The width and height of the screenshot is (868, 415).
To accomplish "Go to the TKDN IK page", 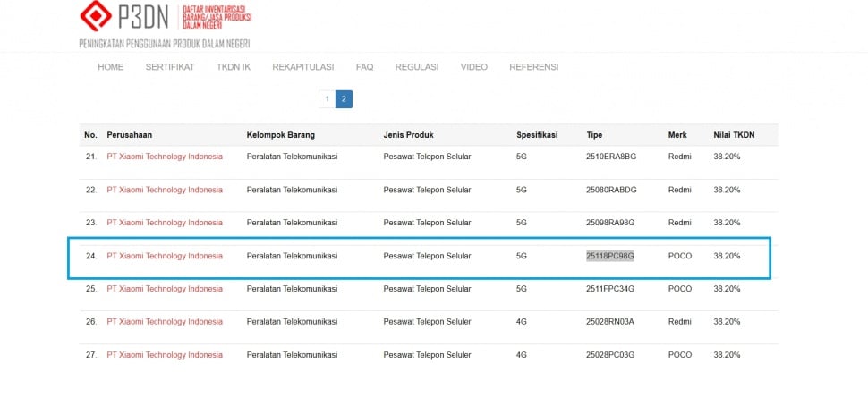I will (x=234, y=67).
